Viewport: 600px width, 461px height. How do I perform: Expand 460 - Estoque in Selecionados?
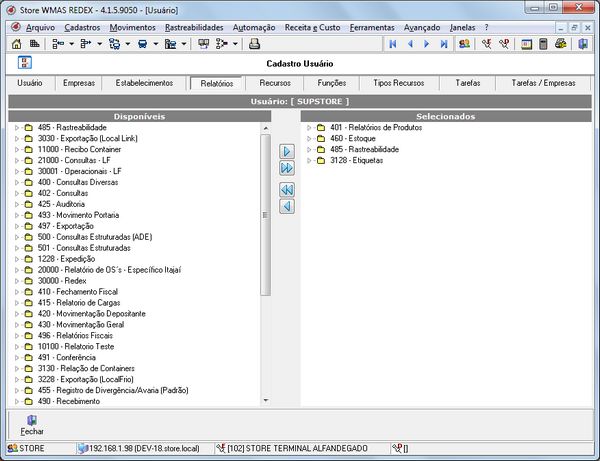[309, 138]
